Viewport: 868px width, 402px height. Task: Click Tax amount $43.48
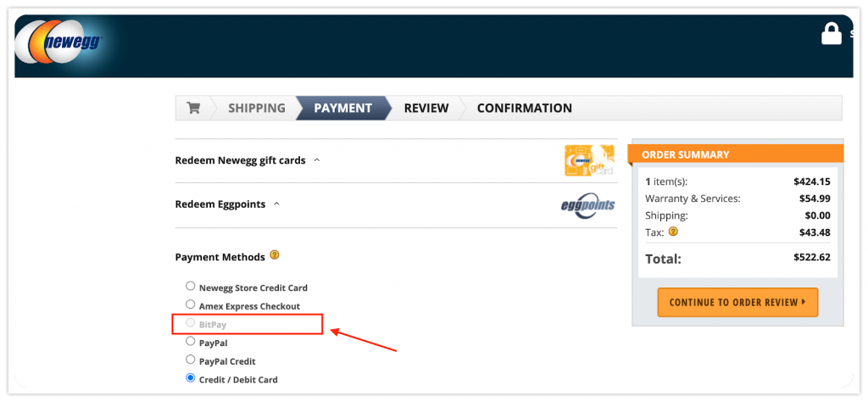[815, 232]
